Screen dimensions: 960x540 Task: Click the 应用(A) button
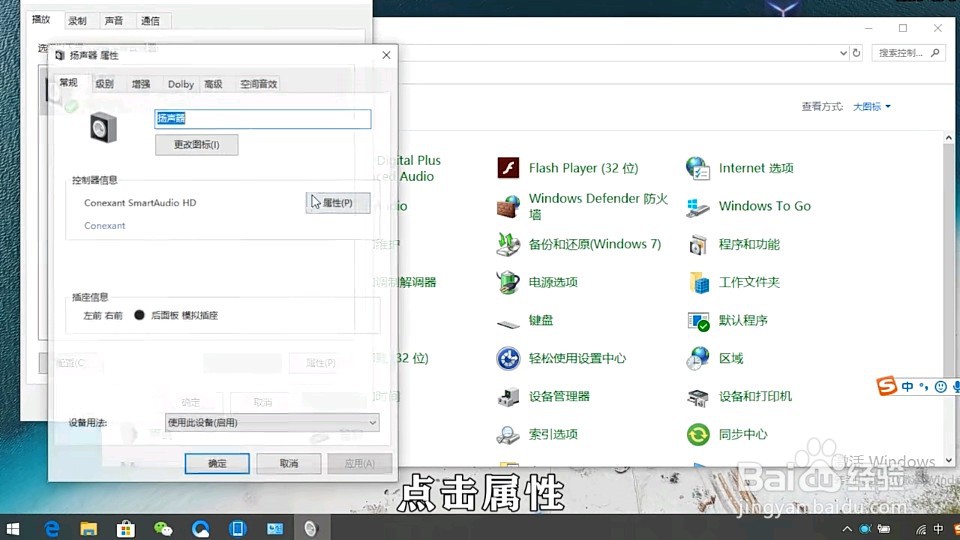360,463
